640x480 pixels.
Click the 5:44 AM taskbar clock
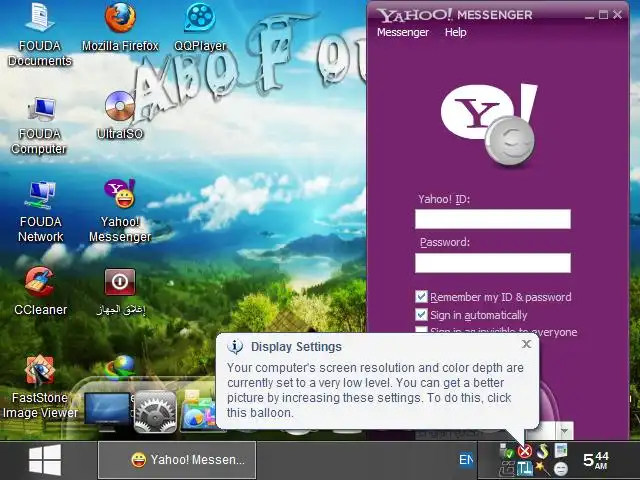click(596, 460)
